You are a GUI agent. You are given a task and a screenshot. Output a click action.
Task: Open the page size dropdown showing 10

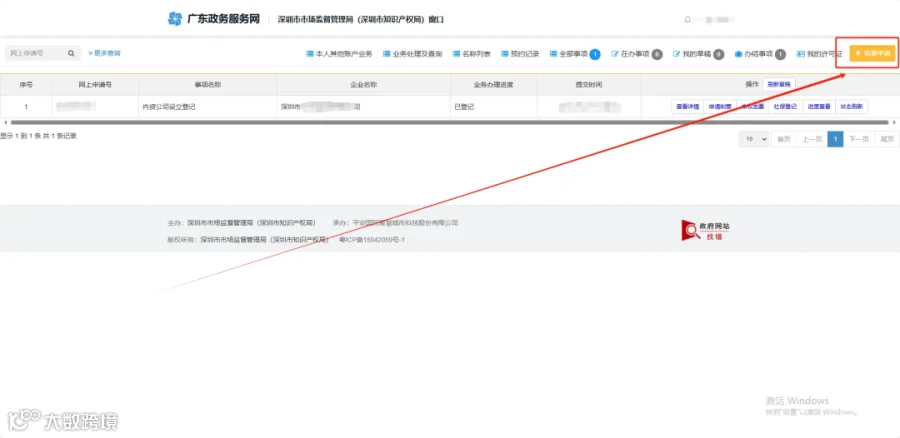pyautogui.click(x=754, y=139)
